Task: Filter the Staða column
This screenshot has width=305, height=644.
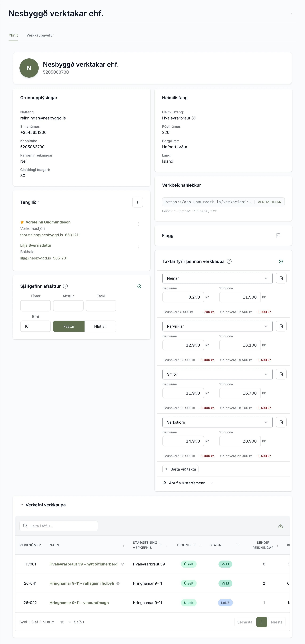Action: point(238,545)
